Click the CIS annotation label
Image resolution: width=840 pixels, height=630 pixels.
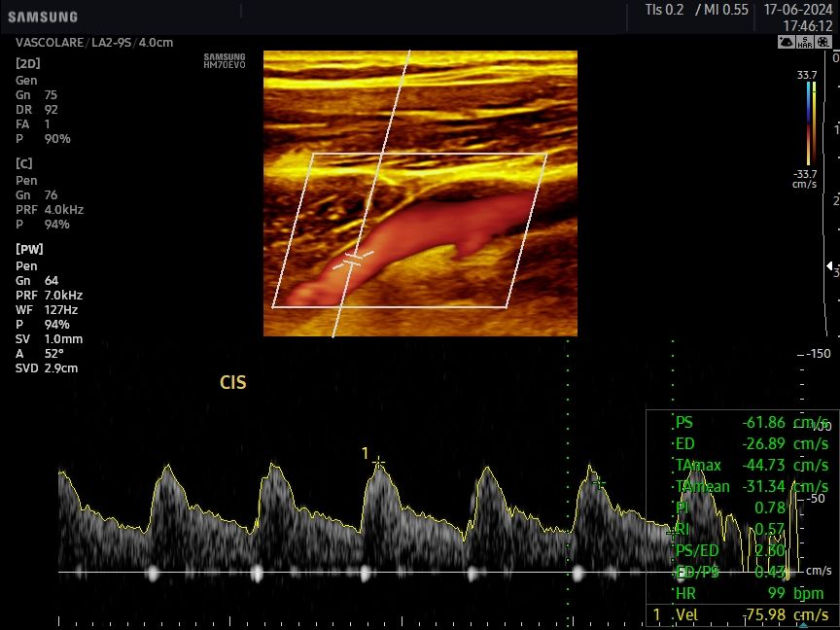[233, 383]
